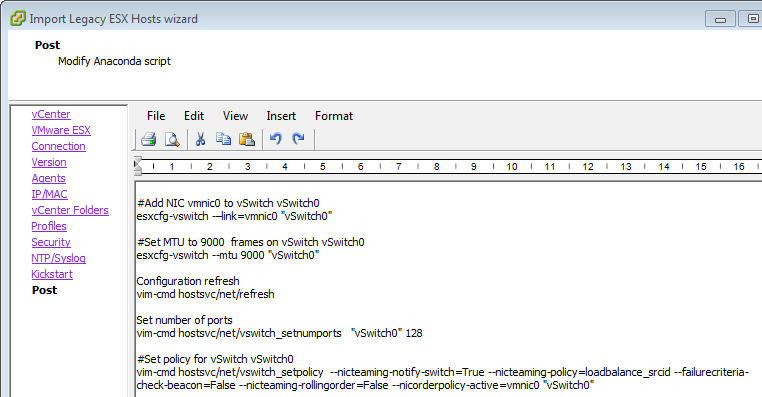Image resolution: width=762 pixels, height=397 pixels.
Task: Click the line '#Add NIC vmnic0 to vSwitch vSwitch0'
Action: 228,203
